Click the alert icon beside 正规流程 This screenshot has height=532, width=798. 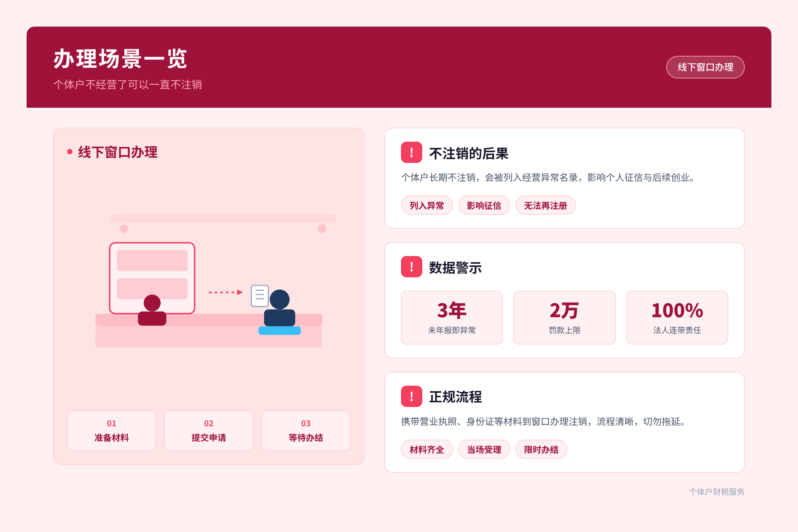tap(412, 396)
